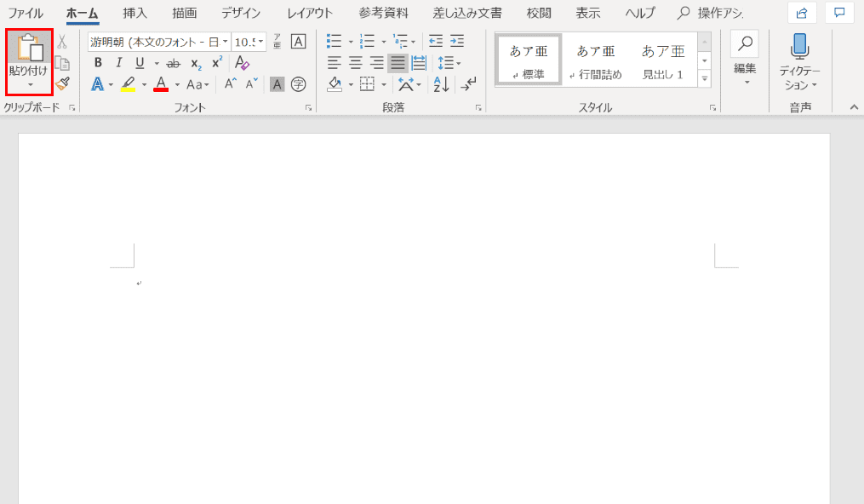Open the 編集 search menu
This screenshot has width=864, height=504.
745,59
